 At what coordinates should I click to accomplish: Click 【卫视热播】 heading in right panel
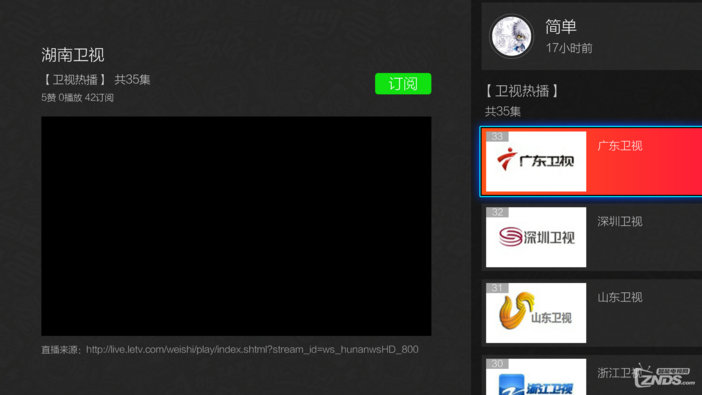point(522,91)
